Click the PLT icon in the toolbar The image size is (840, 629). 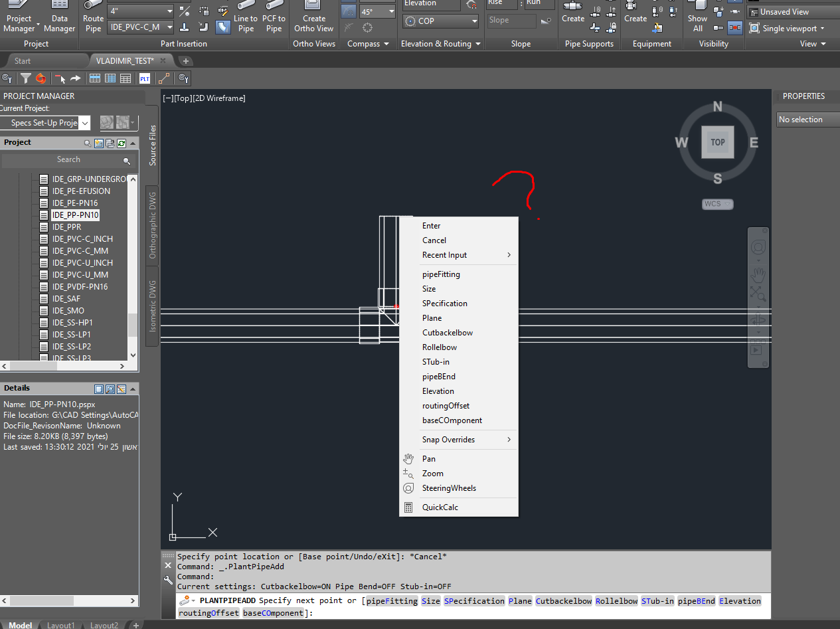click(145, 78)
